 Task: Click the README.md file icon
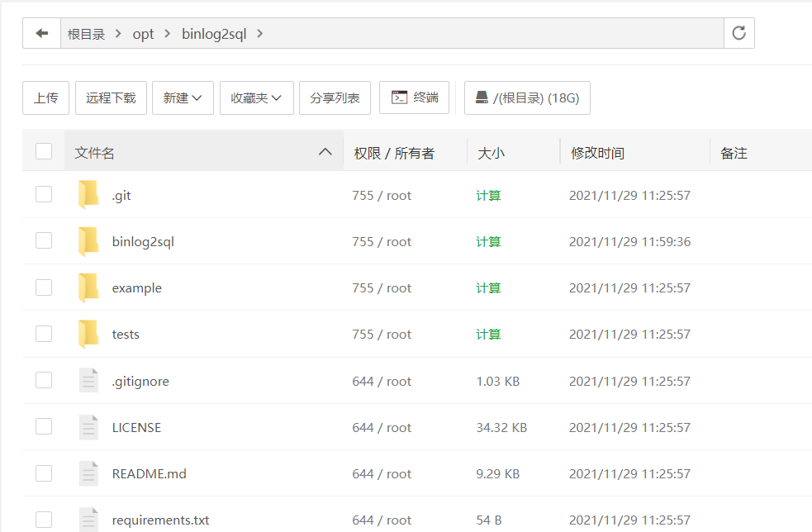pos(88,473)
